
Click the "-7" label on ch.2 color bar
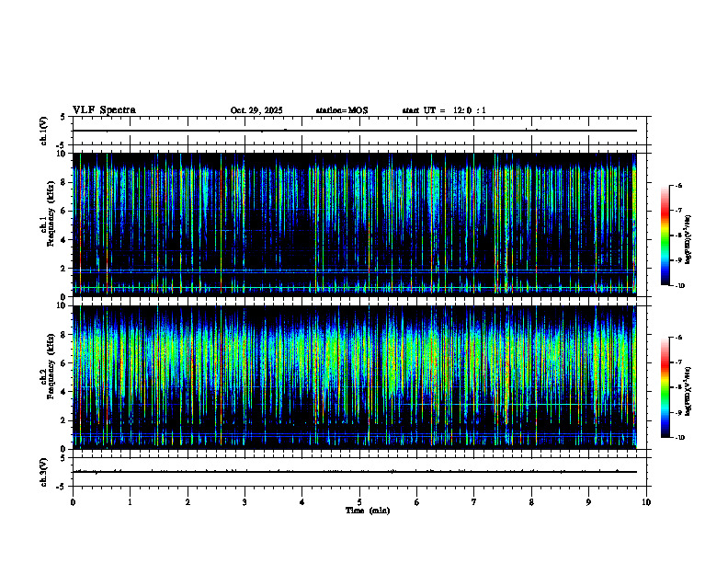678,362
